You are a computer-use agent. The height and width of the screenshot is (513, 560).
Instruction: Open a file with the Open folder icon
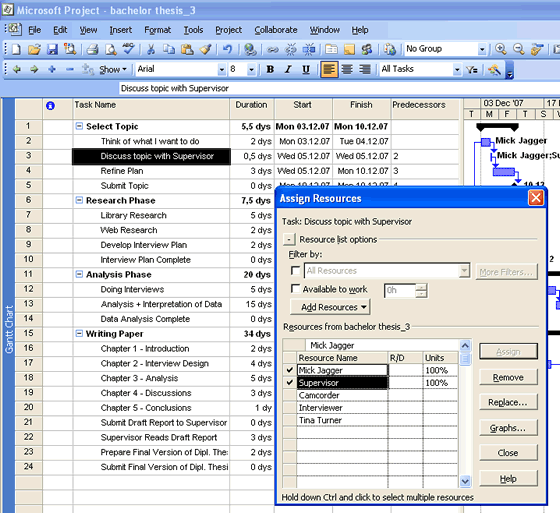(34, 49)
